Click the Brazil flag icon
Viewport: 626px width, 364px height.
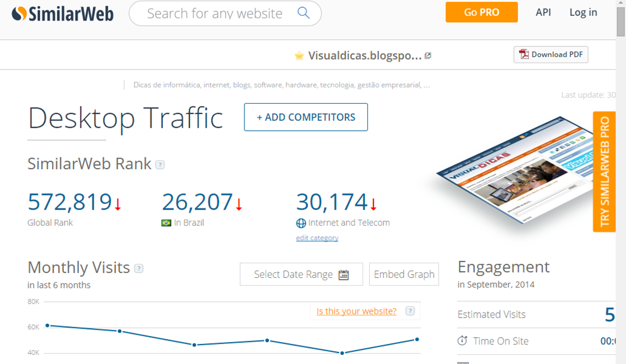[x=166, y=223]
